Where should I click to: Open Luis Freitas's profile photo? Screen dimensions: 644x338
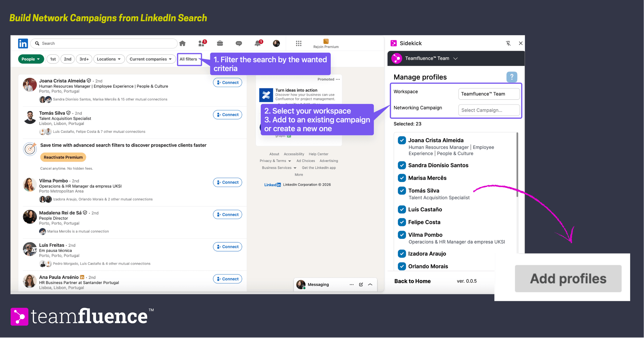(30, 249)
